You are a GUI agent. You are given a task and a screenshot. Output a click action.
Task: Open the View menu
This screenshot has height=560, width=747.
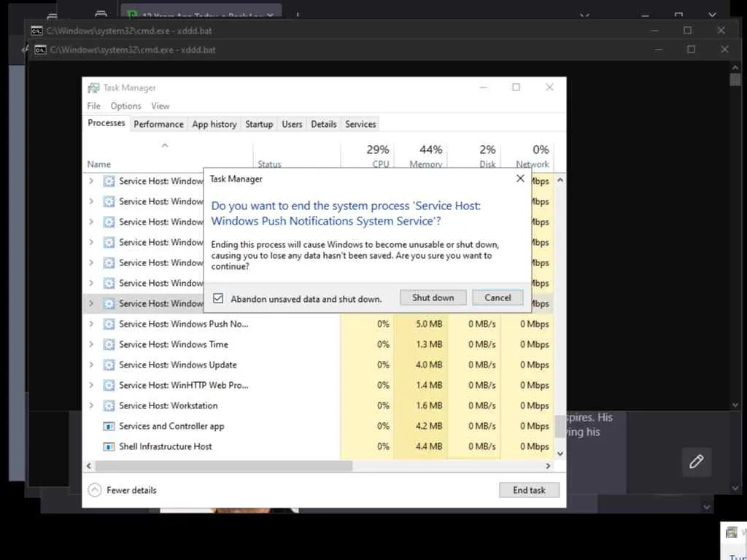click(160, 106)
